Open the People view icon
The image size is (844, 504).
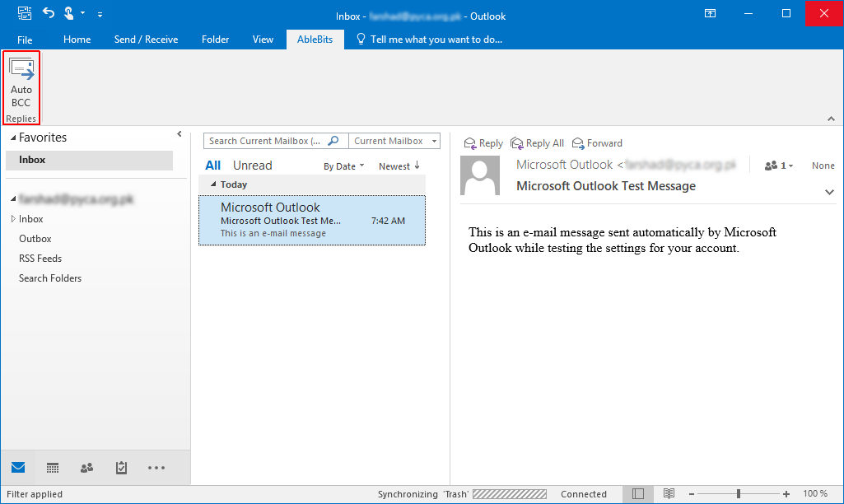pyautogui.click(x=86, y=468)
